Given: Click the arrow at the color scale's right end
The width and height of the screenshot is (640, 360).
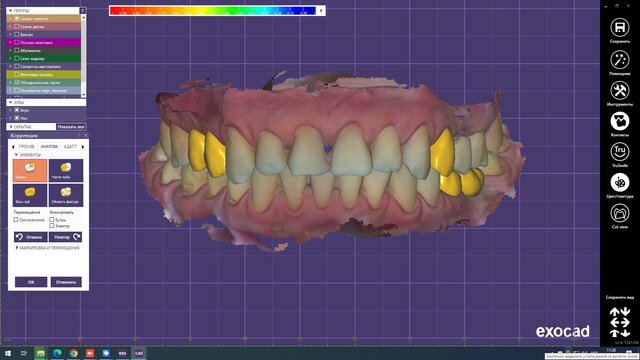Looking at the screenshot, I should (321, 11).
